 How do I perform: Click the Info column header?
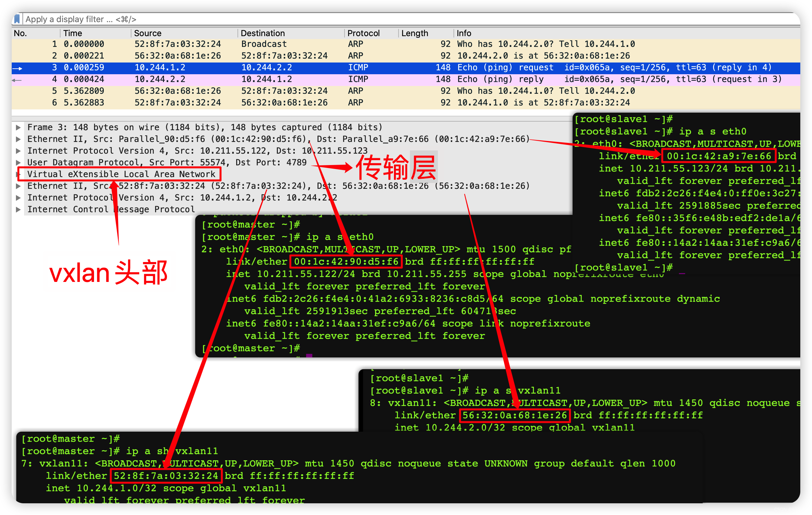(627, 33)
